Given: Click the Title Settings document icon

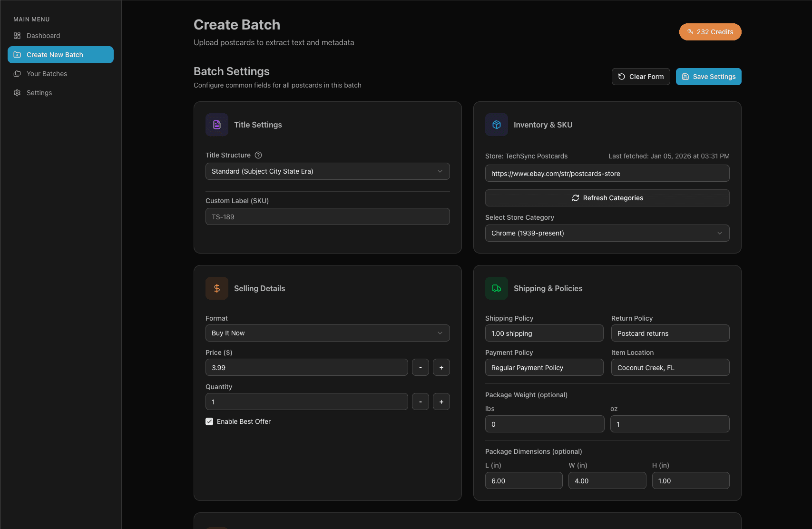Looking at the screenshot, I should [x=216, y=125].
